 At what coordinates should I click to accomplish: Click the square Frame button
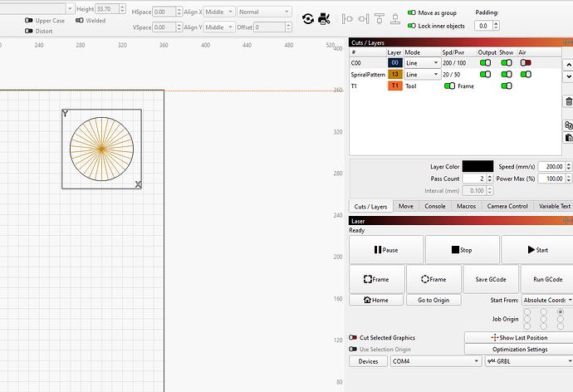[x=377, y=279]
